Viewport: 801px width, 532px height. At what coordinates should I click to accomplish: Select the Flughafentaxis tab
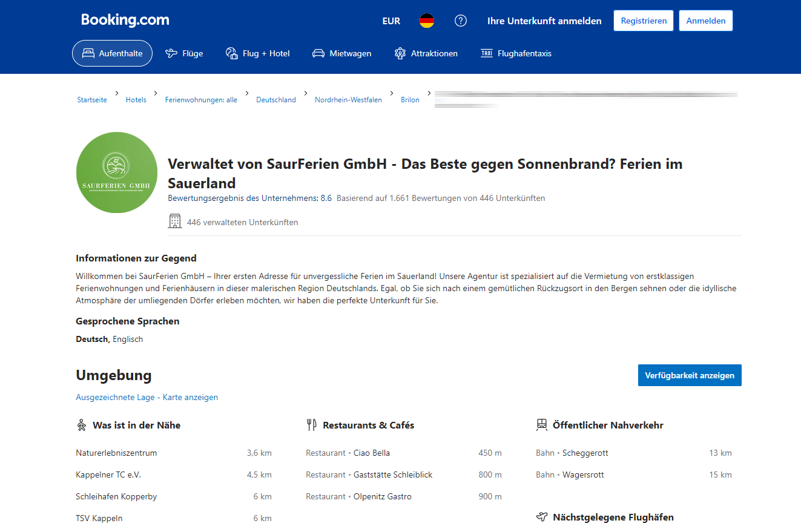[x=516, y=53]
